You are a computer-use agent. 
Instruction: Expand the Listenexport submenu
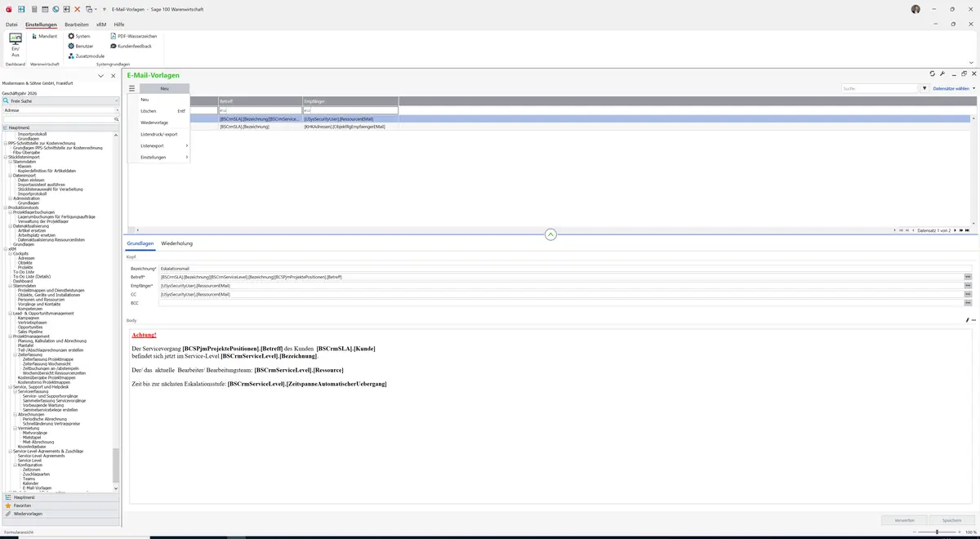[158, 145]
